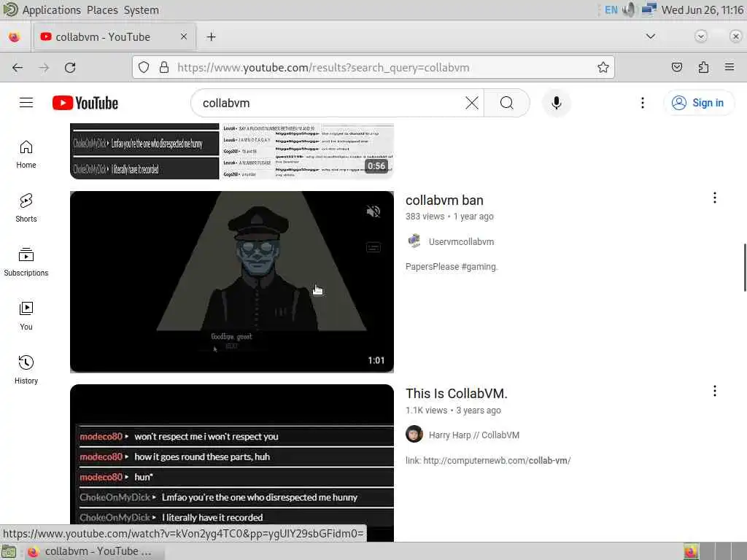Screen dimensions: 747x560
Task: Open Uservmcollabvm channel name
Action: 461,242
